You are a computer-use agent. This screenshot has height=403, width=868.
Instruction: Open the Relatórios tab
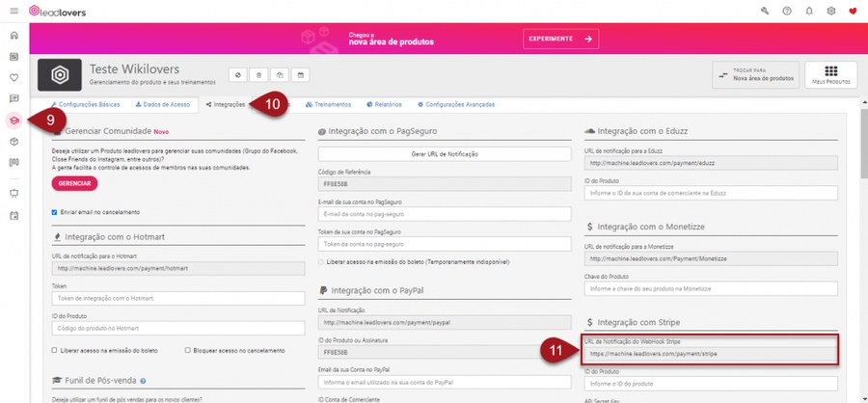click(x=383, y=103)
